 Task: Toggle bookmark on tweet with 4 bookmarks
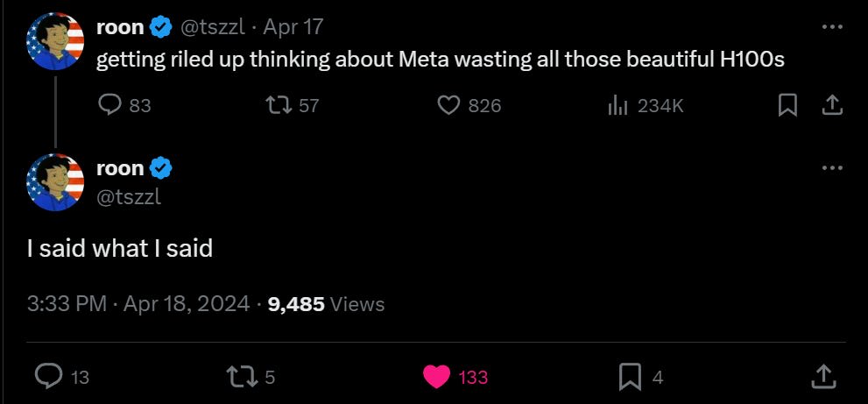[630, 377]
